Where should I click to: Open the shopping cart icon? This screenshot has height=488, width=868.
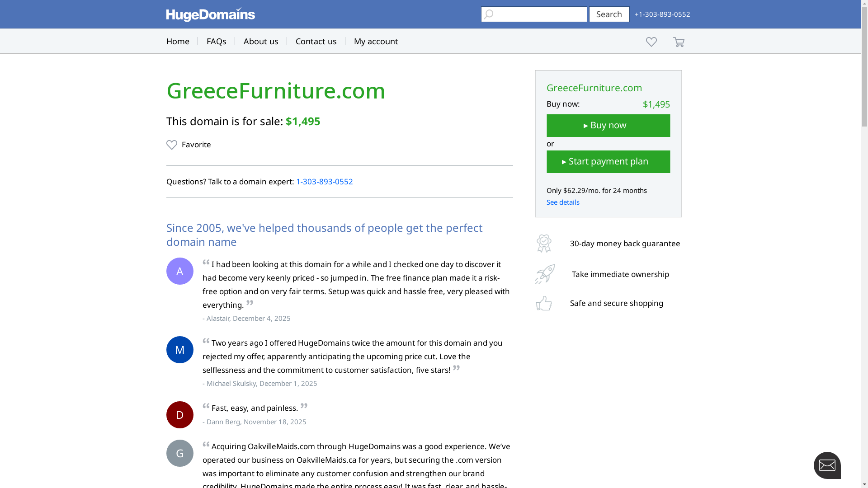pos(679,42)
